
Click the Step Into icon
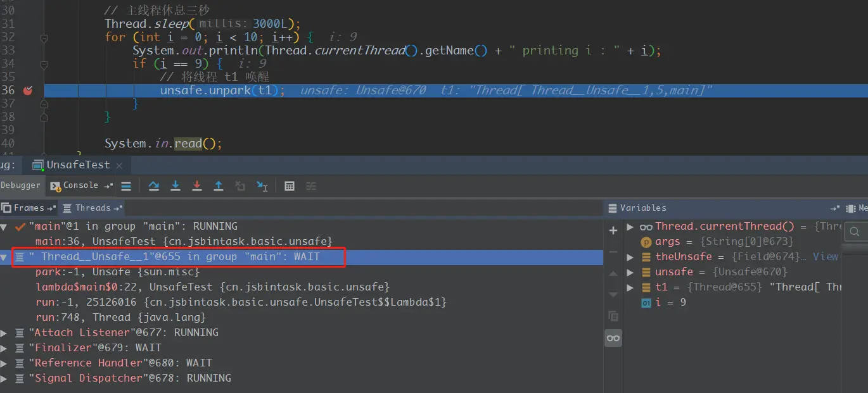[176, 185]
